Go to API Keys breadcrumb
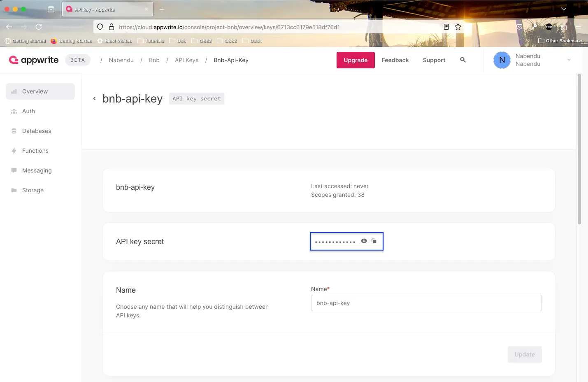Viewport: 588px width, 382px height. click(187, 60)
